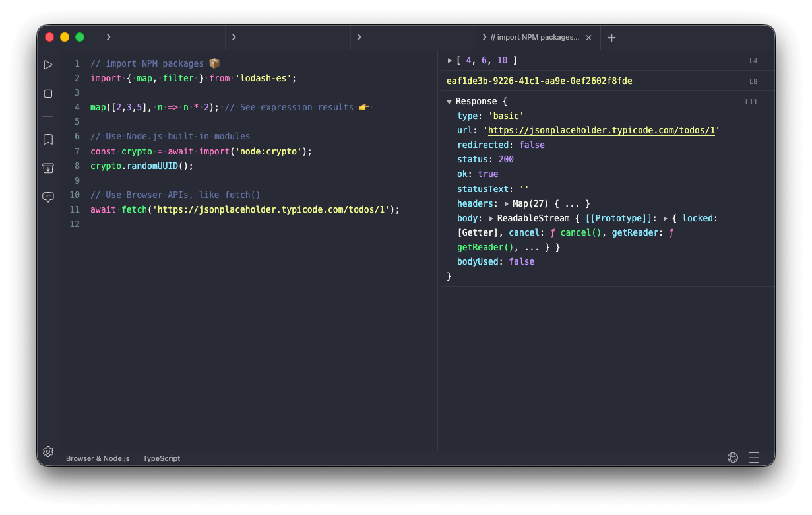Click line number 7 in editor gutter

point(77,151)
